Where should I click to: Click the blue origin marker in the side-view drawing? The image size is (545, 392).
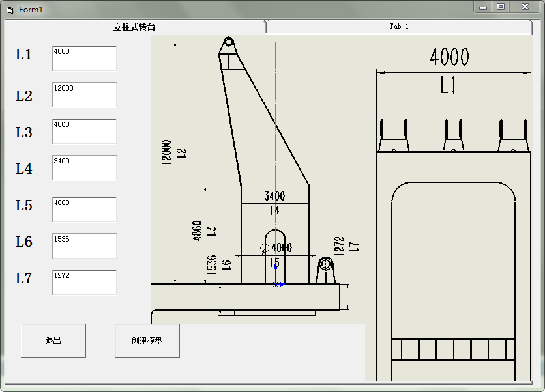click(276, 284)
